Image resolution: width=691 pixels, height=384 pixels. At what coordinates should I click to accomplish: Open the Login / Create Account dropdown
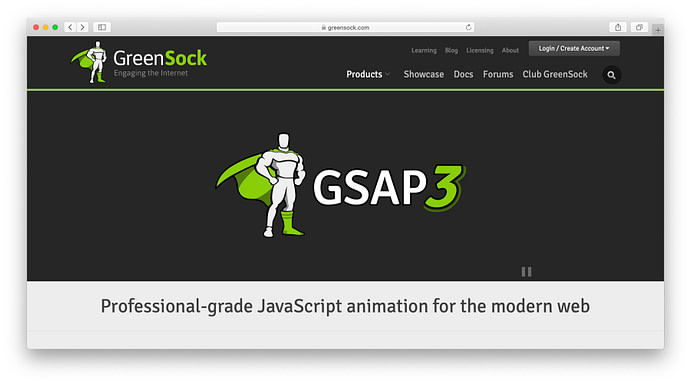tap(574, 48)
